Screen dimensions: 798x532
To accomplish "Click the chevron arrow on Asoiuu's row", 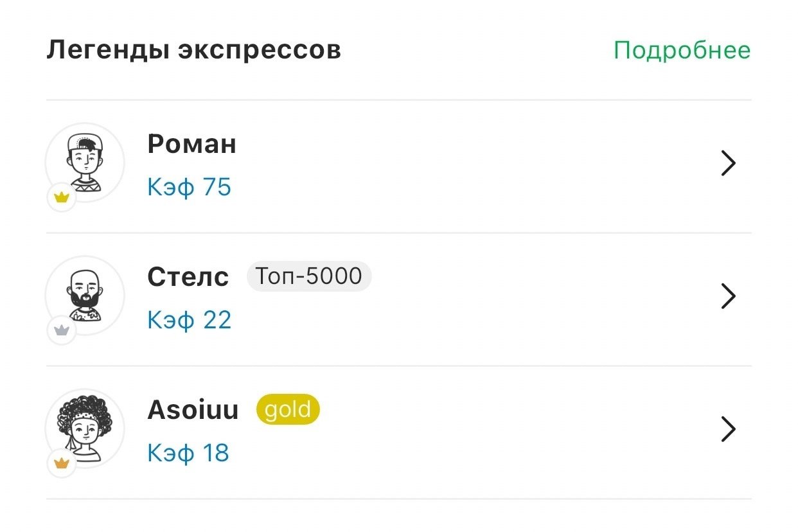I will 728,429.
